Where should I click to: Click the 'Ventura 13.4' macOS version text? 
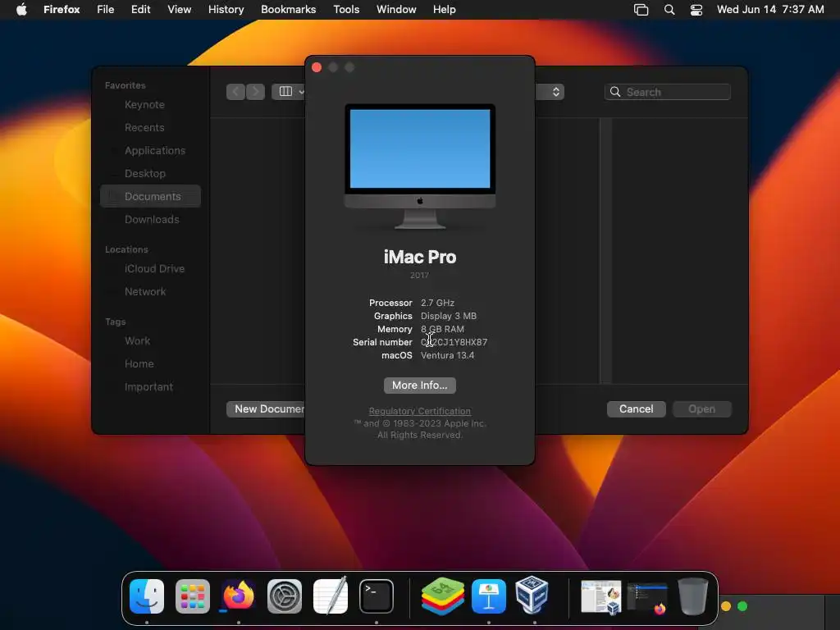[x=447, y=355]
